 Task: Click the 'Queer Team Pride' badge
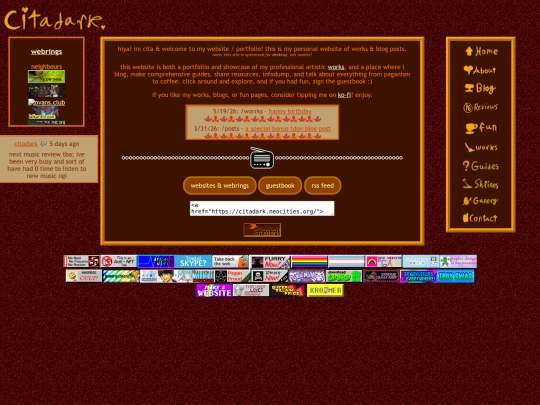pyautogui.click(x=288, y=290)
